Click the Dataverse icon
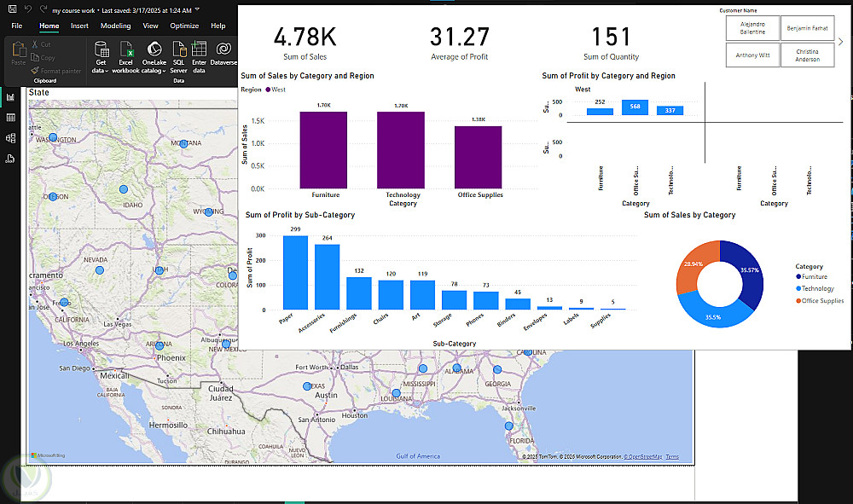The height and width of the screenshot is (504, 853). [223, 49]
